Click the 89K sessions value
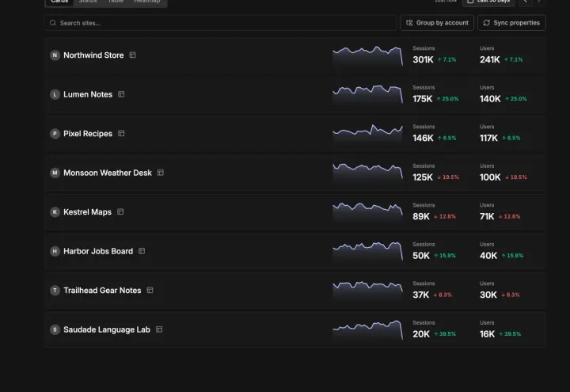The height and width of the screenshot is (392, 570). click(421, 217)
